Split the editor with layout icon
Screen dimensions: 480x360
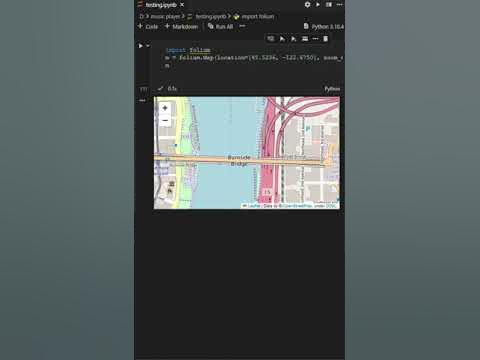tap(329, 5)
